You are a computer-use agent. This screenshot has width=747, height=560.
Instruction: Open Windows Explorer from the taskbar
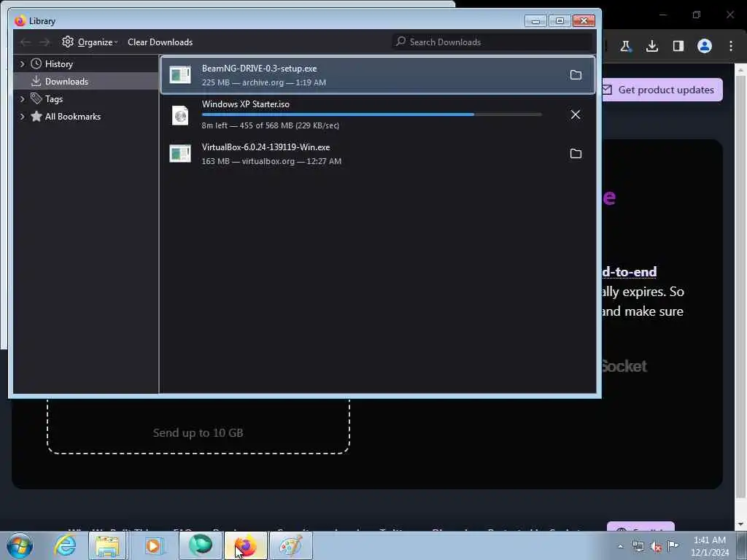(108, 545)
